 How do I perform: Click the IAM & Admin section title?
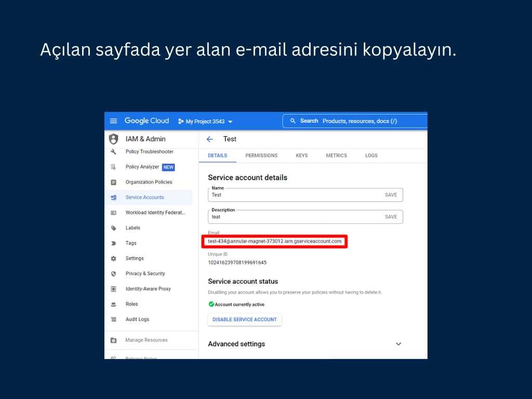[x=145, y=139]
